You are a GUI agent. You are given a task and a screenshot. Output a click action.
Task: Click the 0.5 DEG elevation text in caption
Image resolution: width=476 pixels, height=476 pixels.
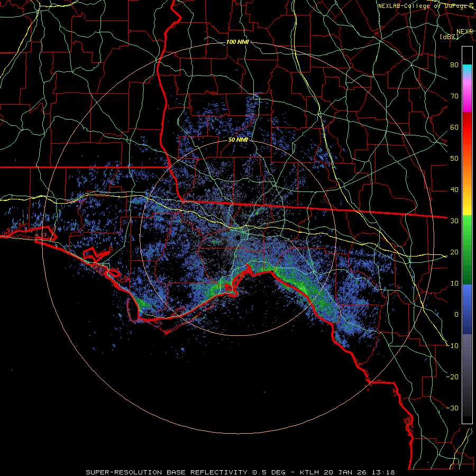pos(269,472)
